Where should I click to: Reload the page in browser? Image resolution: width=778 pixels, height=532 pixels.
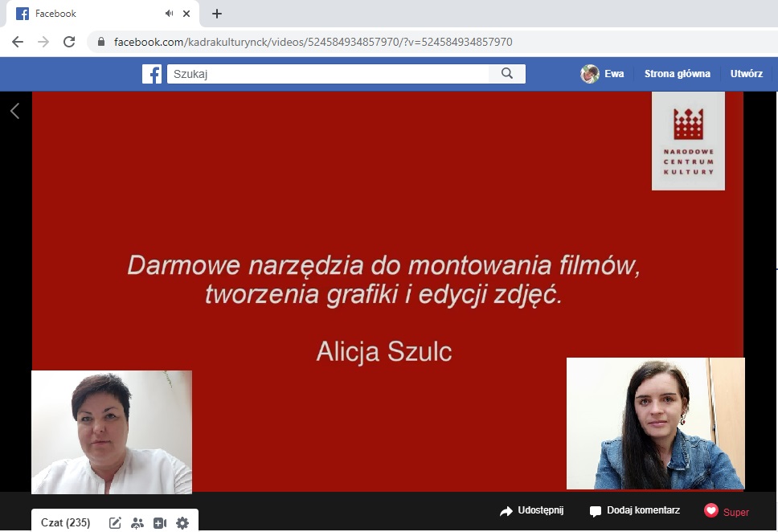(x=69, y=42)
